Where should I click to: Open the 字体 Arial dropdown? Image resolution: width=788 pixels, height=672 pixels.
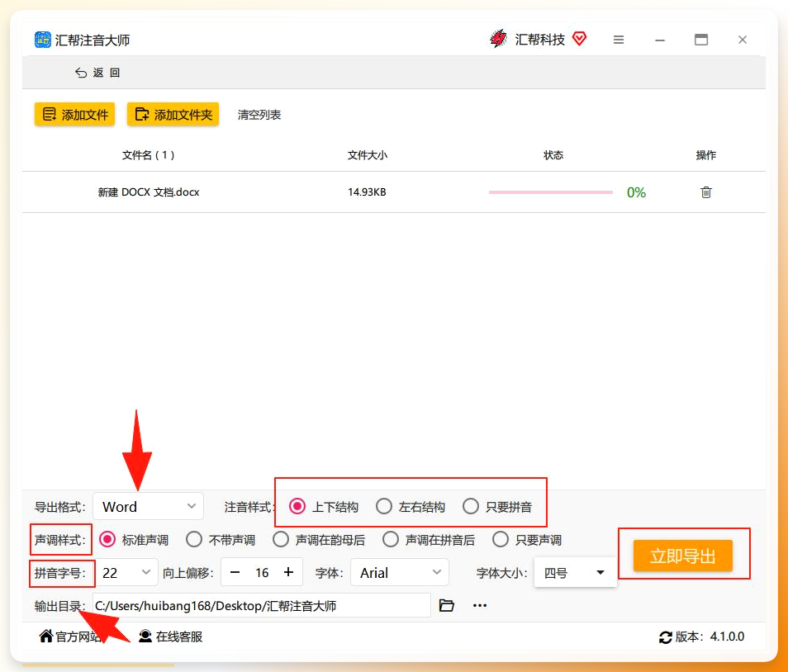click(x=400, y=573)
